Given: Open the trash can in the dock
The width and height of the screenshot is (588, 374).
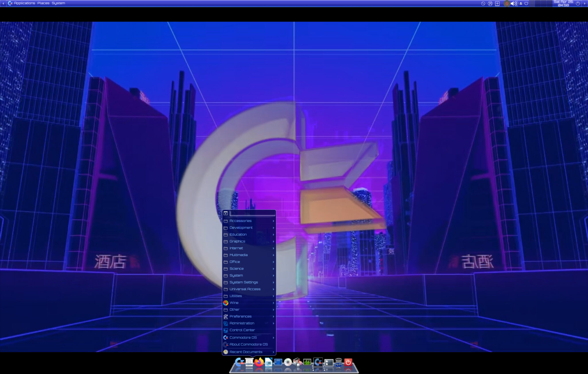Looking at the screenshot, I should tap(339, 360).
